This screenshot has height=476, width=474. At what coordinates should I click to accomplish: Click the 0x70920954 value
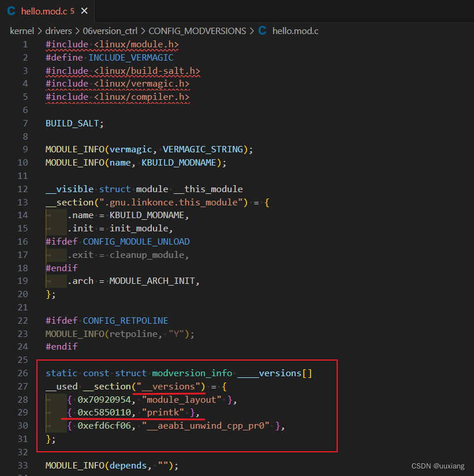(x=104, y=400)
